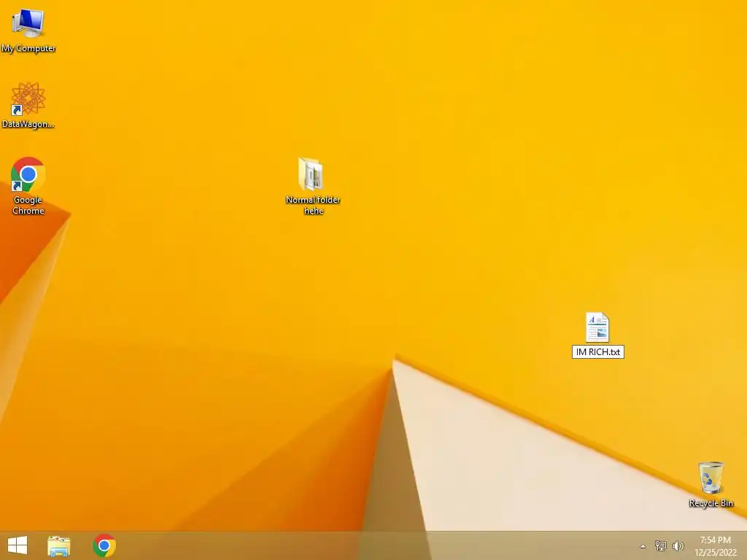Open File Explorer from the taskbar
747x560 pixels.
(x=59, y=545)
